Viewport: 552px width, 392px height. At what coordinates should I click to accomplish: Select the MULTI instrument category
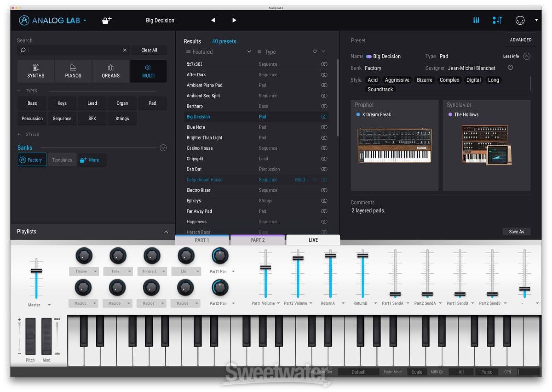148,71
